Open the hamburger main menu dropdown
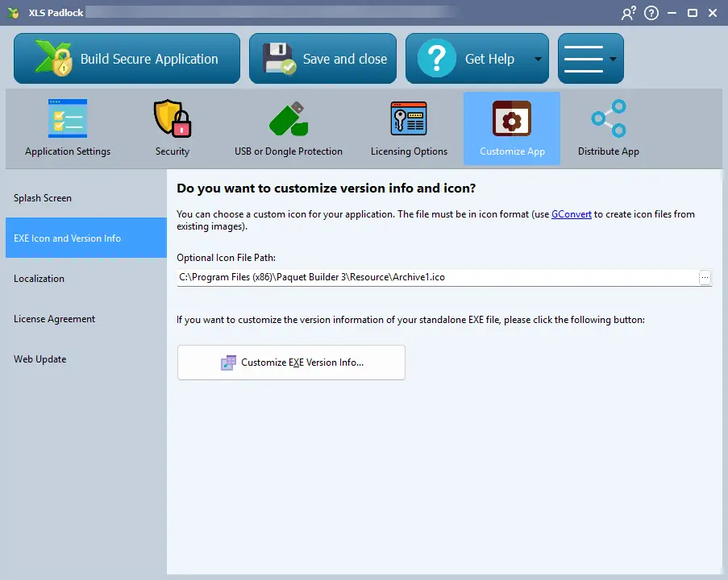This screenshot has width=728, height=580. click(x=590, y=59)
